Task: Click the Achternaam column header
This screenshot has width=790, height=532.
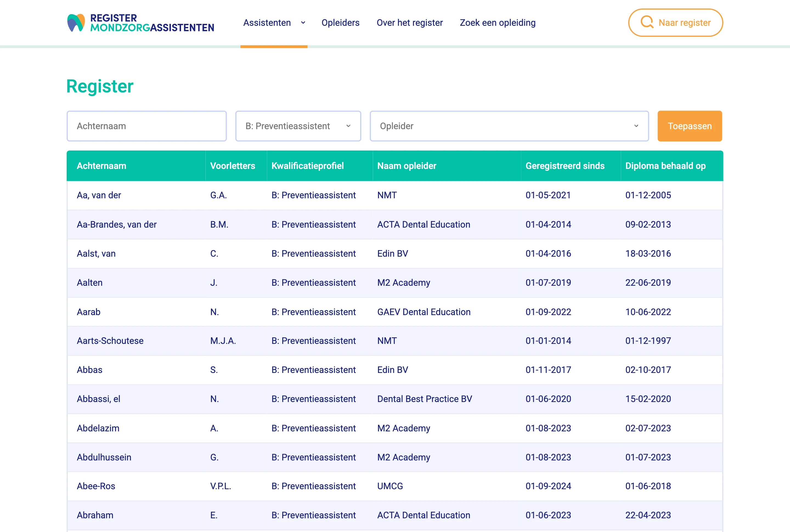Action: pyautogui.click(x=101, y=166)
